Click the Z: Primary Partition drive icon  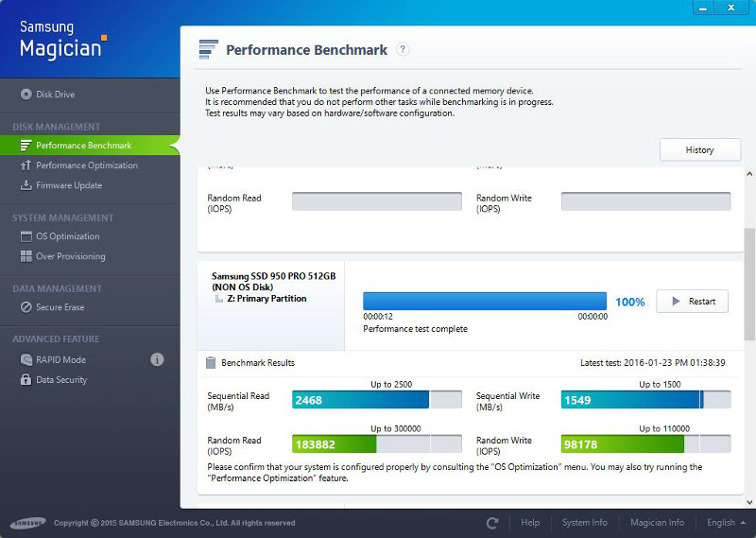(x=219, y=299)
